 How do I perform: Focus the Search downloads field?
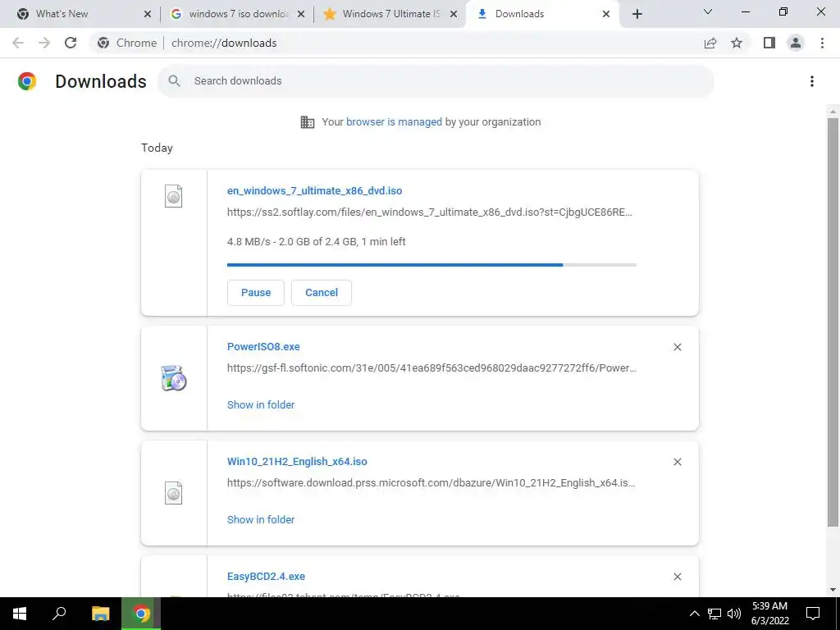point(436,81)
